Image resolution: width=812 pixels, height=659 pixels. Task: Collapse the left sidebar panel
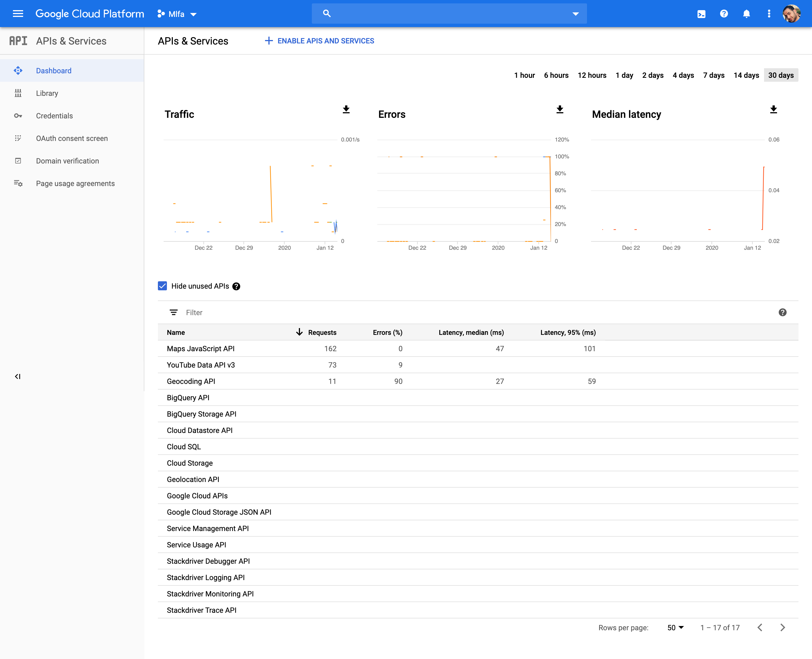tap(18, 376)
